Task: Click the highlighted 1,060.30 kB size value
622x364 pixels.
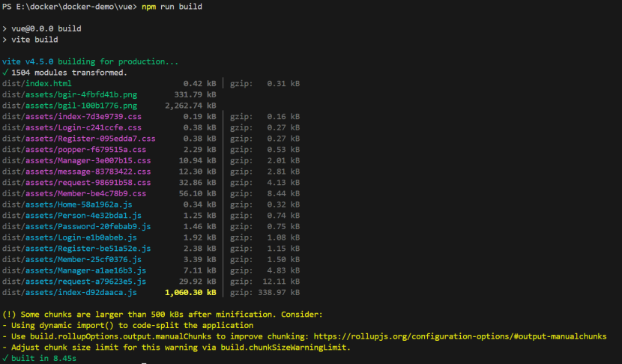Action: coord(190,293)
